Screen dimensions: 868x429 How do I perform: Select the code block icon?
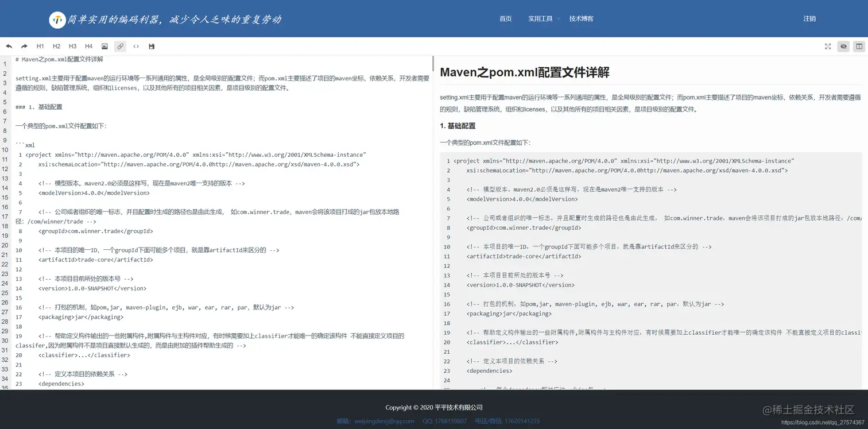point(136,46)
